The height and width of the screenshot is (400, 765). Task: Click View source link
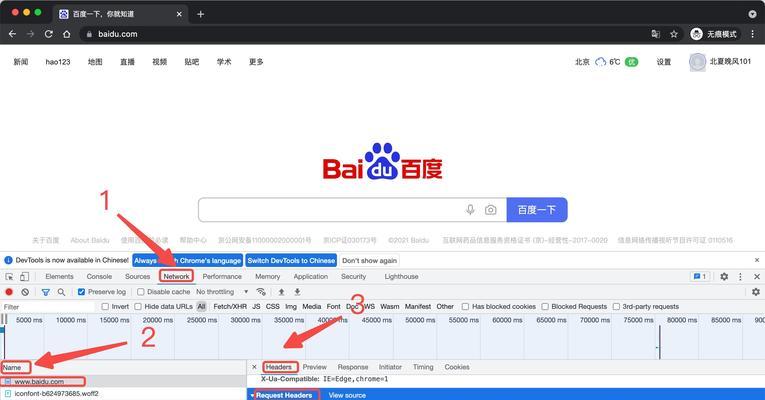[347, 395]
